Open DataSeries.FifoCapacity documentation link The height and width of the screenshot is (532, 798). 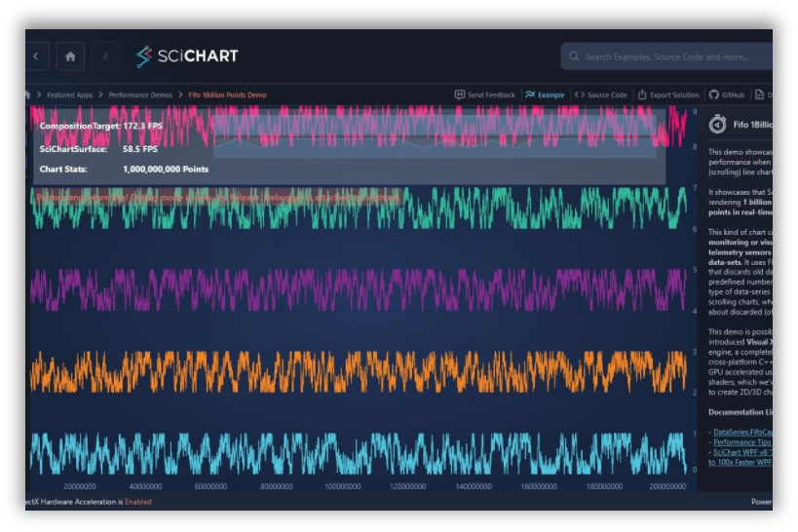coord(743,433)
